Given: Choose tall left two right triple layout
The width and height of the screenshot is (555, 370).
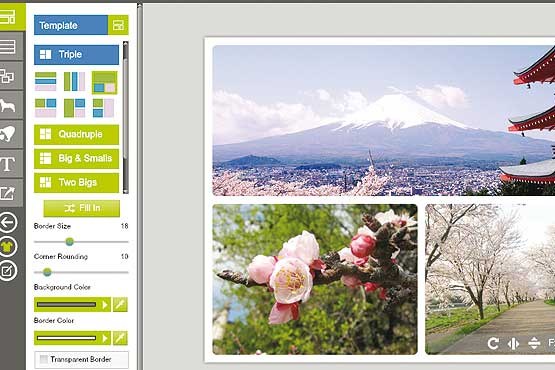Looking at the screenshot, I should click(x=74, y=108).
